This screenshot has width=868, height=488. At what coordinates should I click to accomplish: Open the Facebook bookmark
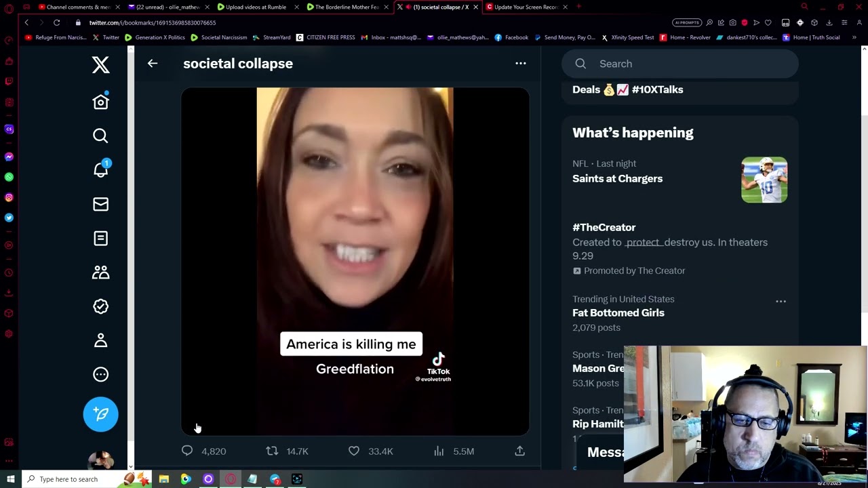pos(511,37)
